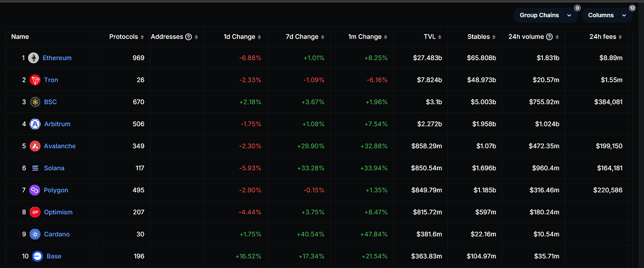Click the Optimism chain logo icon
This screenshot has height=268, width=644.
[35, 212]
